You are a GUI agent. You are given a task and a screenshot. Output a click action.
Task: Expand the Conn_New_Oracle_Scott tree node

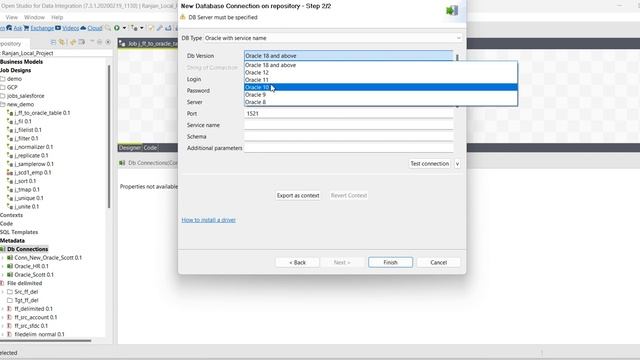[3, 258]
